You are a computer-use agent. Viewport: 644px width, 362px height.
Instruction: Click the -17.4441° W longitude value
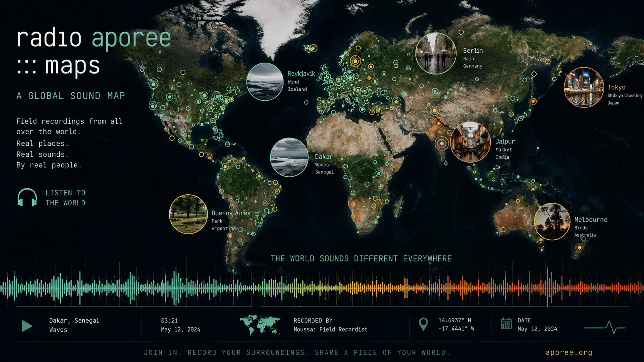[456, 329]
